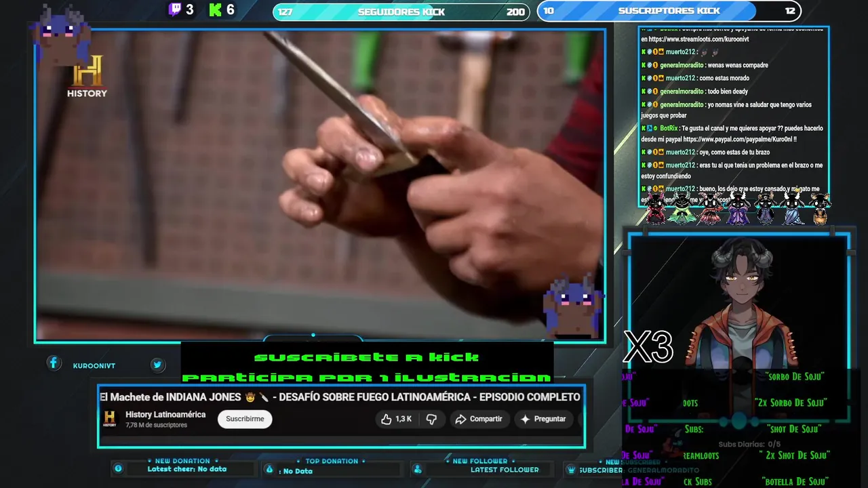868x488 pixels.
Task: Click the 7,78 M de suscriptores text
Action: coord(156,426)
